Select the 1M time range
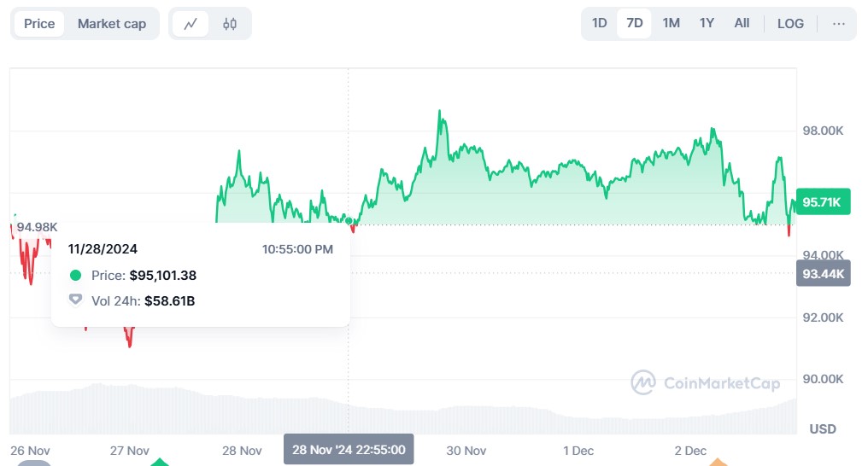This screenshot has height=466, width=868. click(x=671, y=23)
